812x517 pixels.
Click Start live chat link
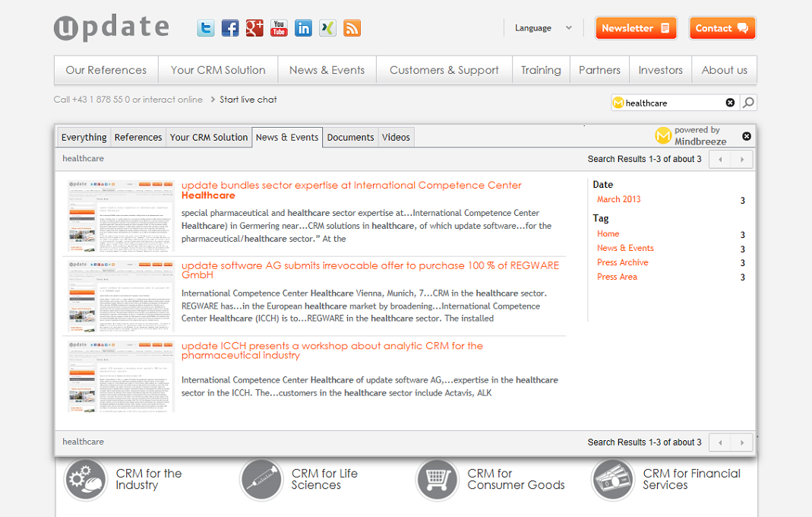tap(248, 100)
